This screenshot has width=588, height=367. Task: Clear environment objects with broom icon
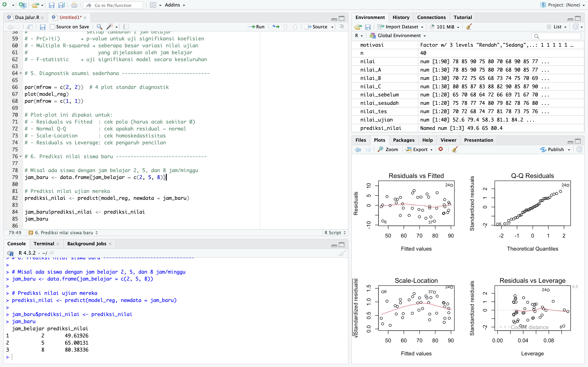point(469,27)
